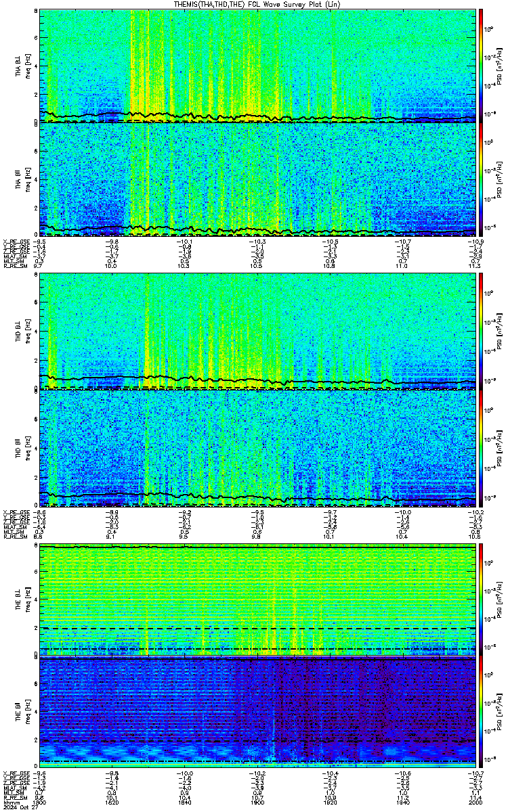Click the '1840' time tick label
Screen dimensions: 508x812
pyautogui.click(x=185, y=801)
